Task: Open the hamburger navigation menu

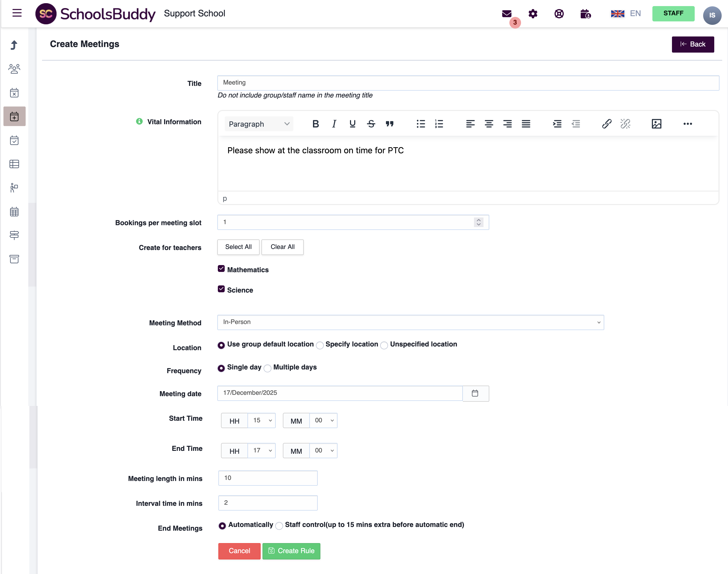Action: (x=17, y=13)
